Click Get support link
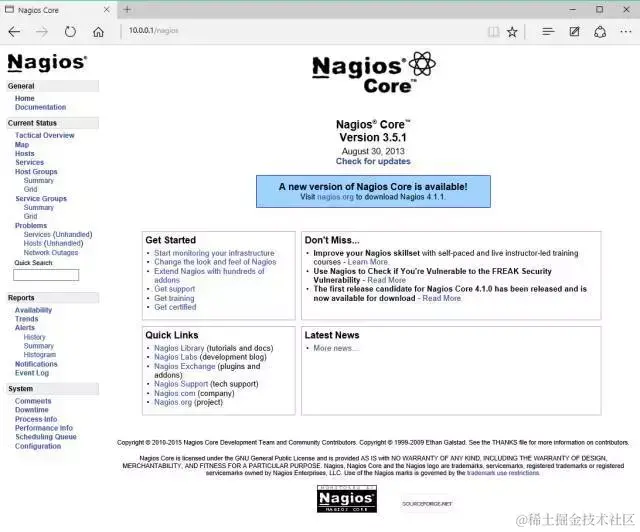Viewport: 640px width, 532px height. (174, 289)
